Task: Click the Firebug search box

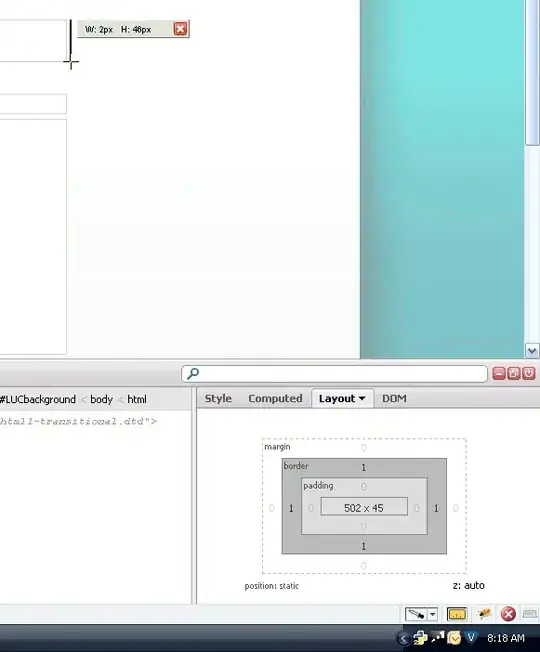Action: 334,373
